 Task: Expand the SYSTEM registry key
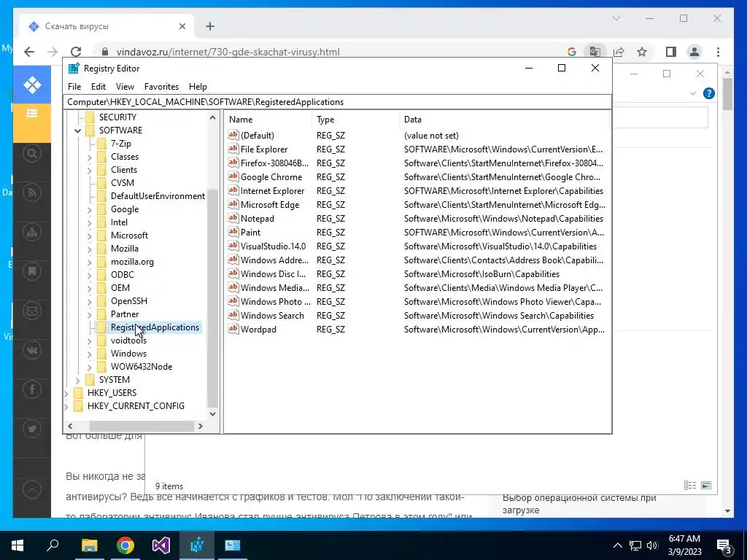pos(77,380)
